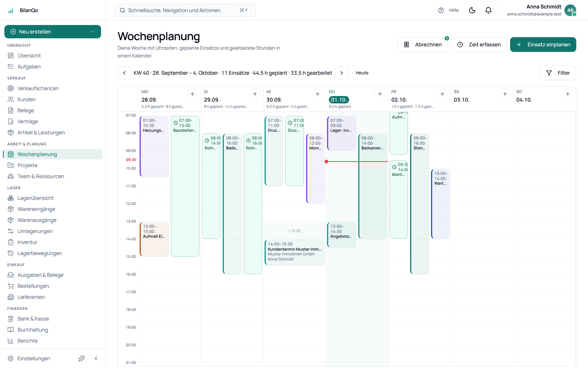Screen dimensions: 588x368
Task: Click the Berichte chart icon
Action: [x=11, y=341]
